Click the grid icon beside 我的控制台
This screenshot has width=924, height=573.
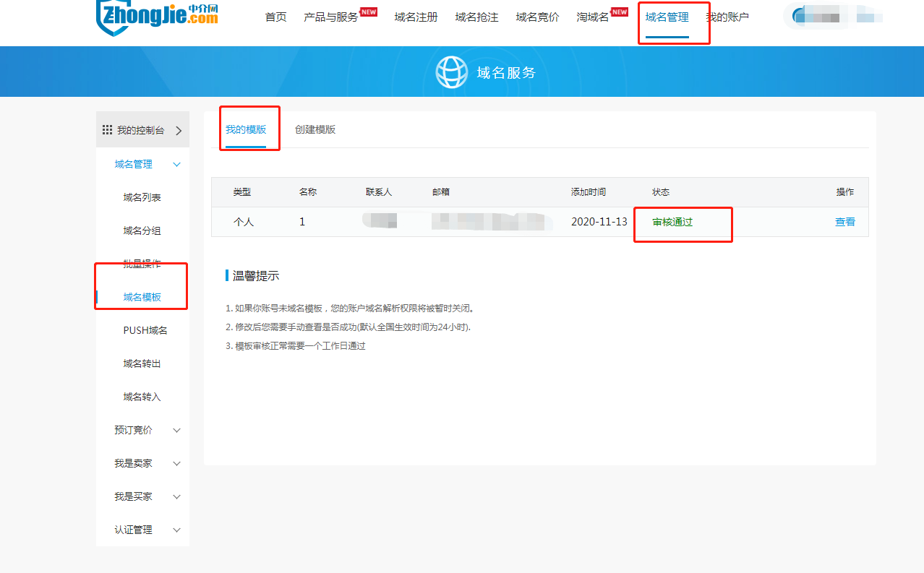coord(107,130)
